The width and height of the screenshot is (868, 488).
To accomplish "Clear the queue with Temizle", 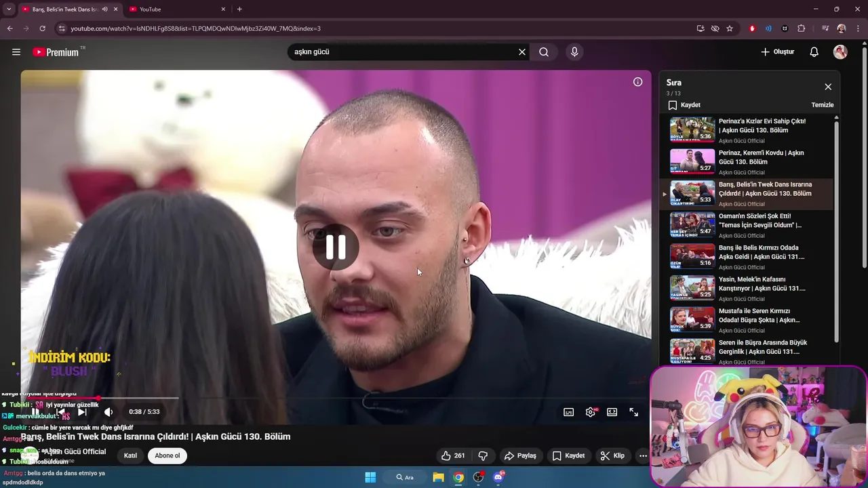I will pos(823,105).
